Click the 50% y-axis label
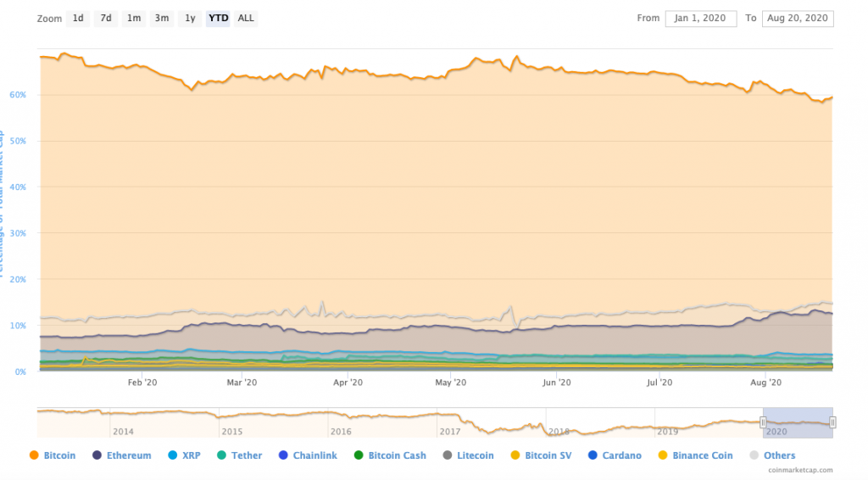868x480 pixels. click(18, 141)
